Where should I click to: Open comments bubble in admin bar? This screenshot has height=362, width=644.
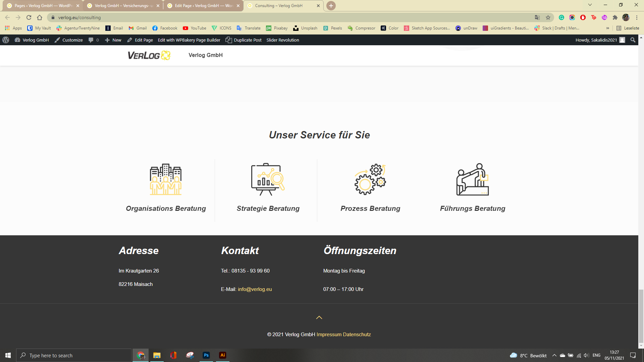click(x=93, y=40)
